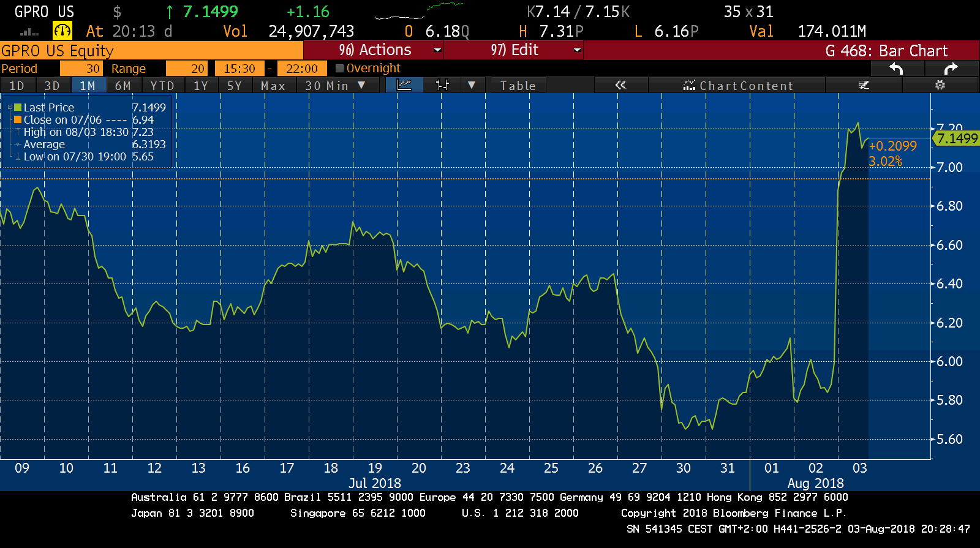
Task: Select the 6M time range tab
Action: coord(124,86)
